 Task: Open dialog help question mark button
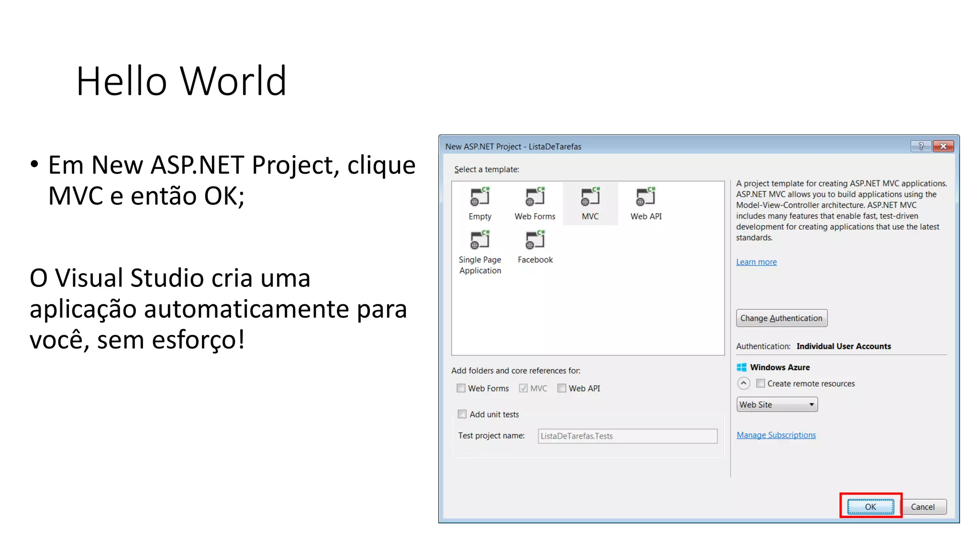pyautogui.click(x=921, y=146)
